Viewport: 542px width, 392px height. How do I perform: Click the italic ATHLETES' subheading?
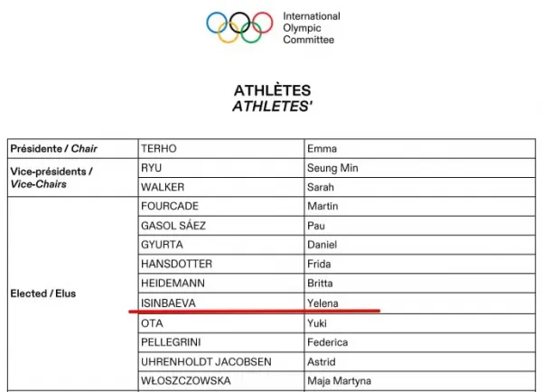[x=272, y=107]
